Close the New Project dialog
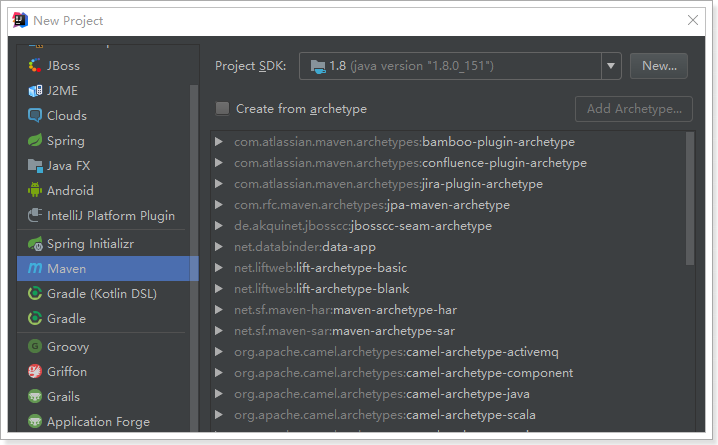This screenshot has height=445, width=718. (x=693, y=20)
